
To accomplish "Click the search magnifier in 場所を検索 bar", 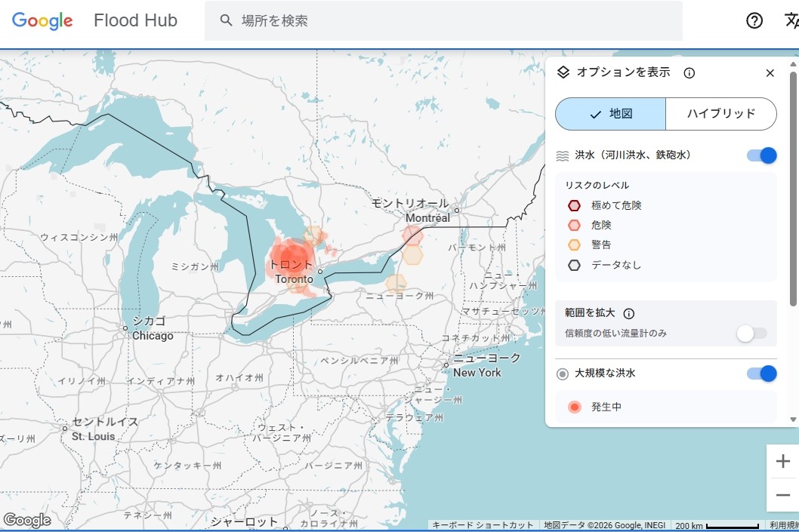I will click(226, 20).
